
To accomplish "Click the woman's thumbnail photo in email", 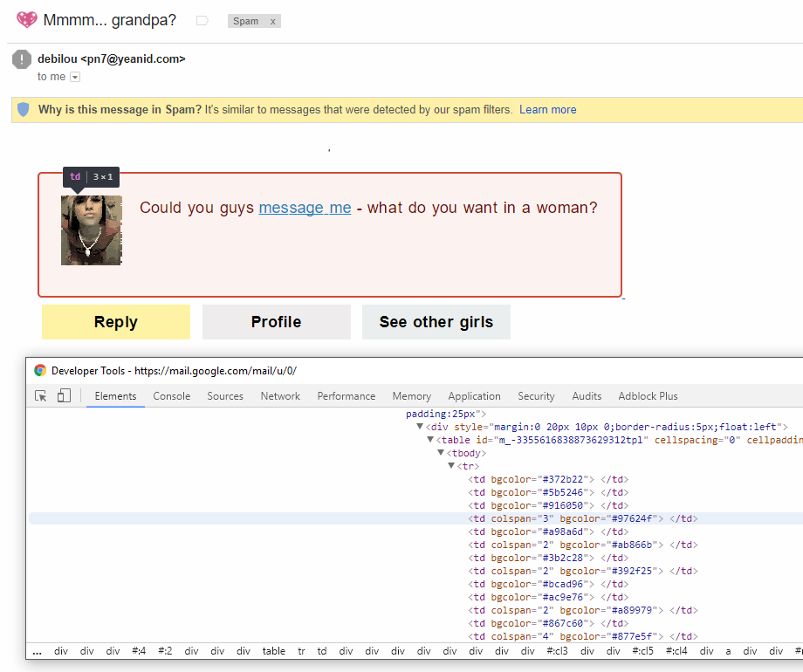I will (91, 230).
